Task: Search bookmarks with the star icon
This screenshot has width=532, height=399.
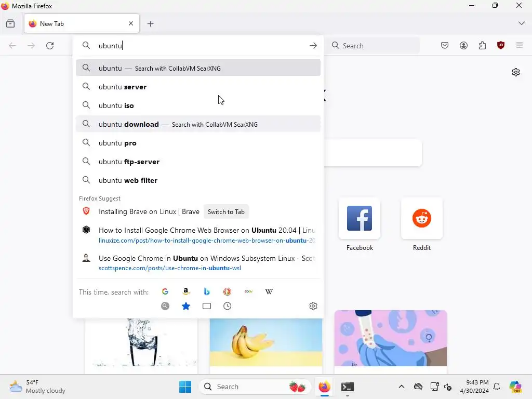Action: pyautogui.click(x=186, y=306)
